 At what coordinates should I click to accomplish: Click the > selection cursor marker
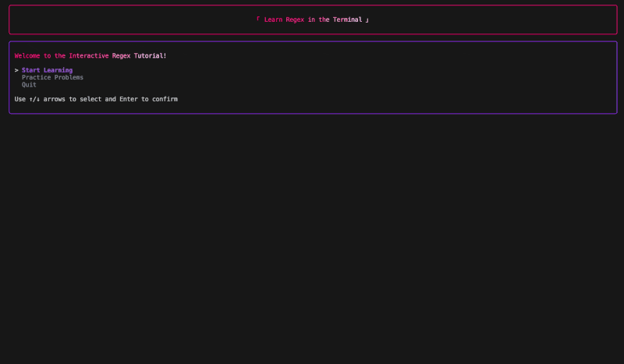pyautogui.click(x=16, y=70)
